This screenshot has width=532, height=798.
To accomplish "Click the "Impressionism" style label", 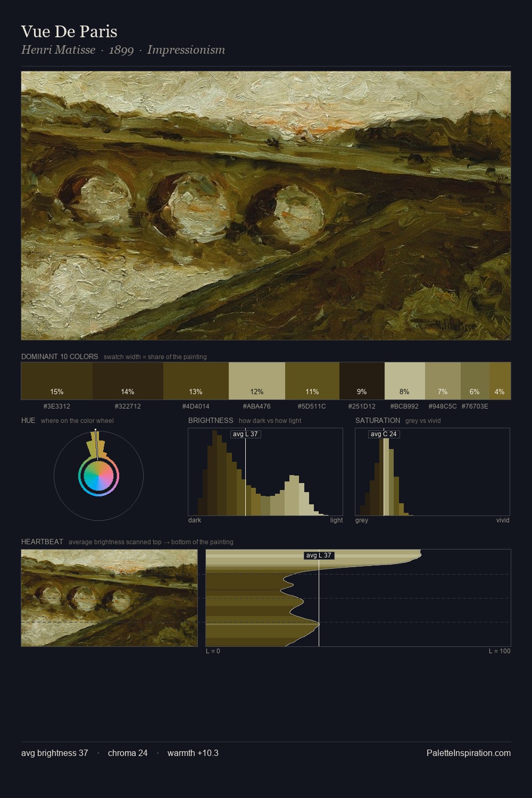I will pyautogui.click(x=186, y=50).
